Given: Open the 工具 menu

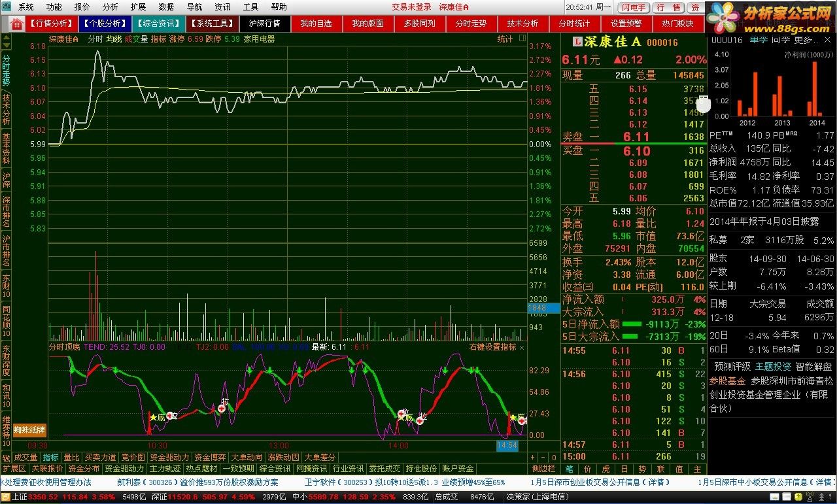Looking at the screenshot, I should (250, 7).
